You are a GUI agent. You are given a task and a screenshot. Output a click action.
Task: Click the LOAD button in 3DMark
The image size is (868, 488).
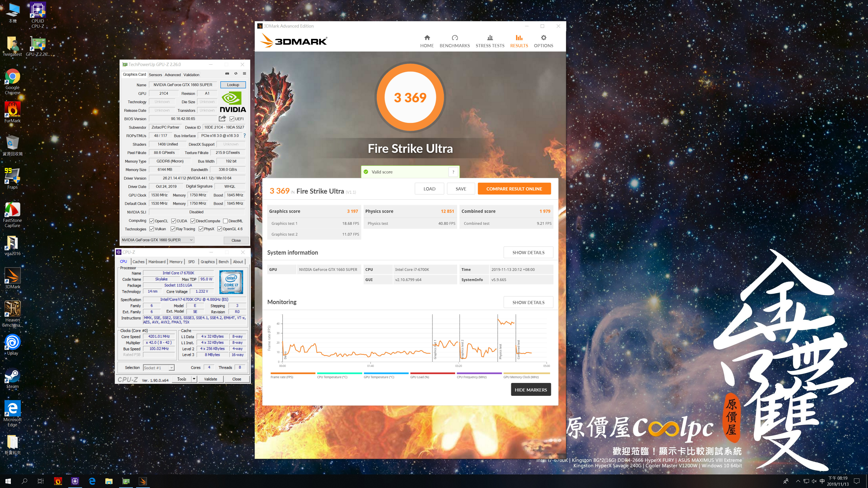pos(429,189)
